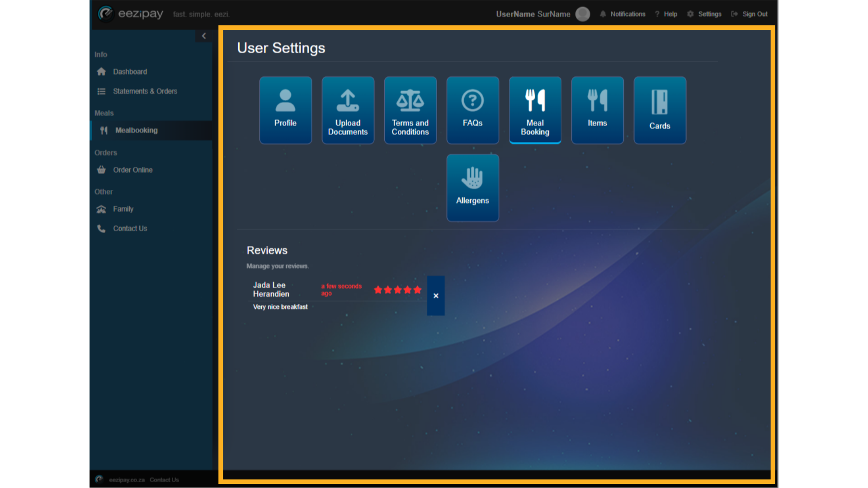Image resolution: width=868 pixels, height=488 pixels.
Task: Click the User Settings page title
Action: click(x=281, y=48)
